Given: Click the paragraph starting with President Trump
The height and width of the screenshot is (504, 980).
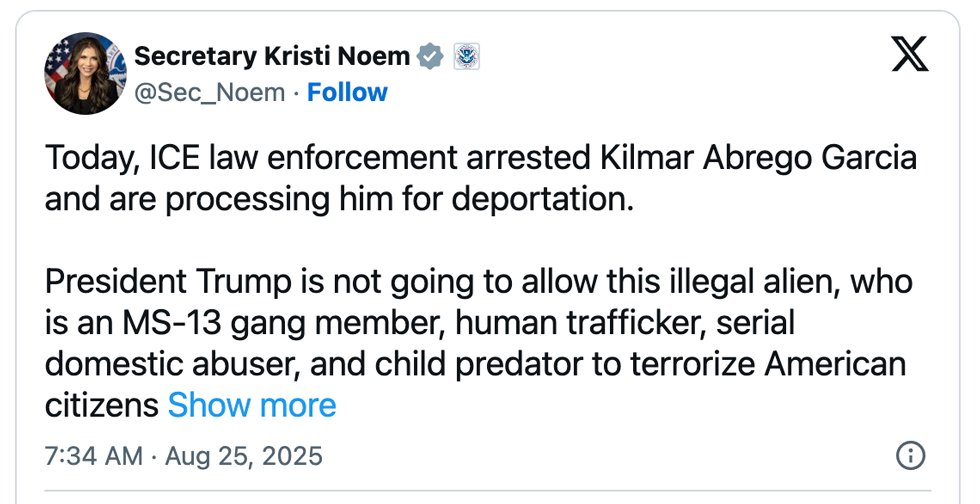Looking at the screenshot, I should (x=478, y=322).
